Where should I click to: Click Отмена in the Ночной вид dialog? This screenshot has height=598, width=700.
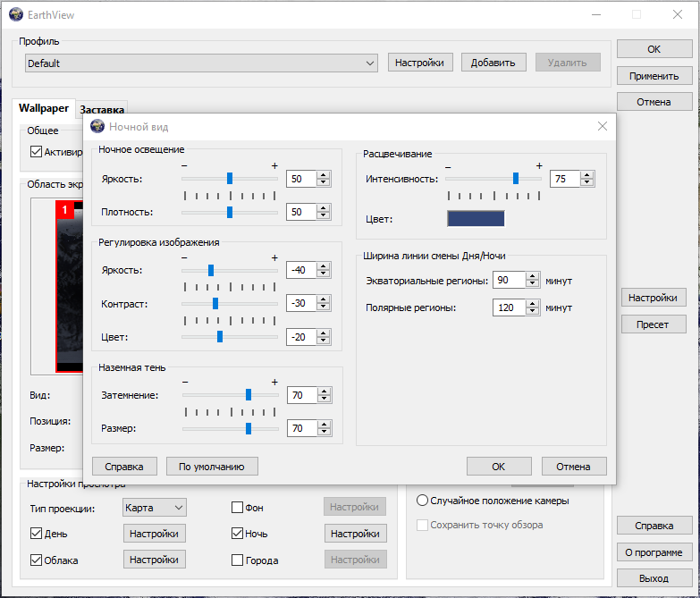pyautogui.click(x=574, y=467)
